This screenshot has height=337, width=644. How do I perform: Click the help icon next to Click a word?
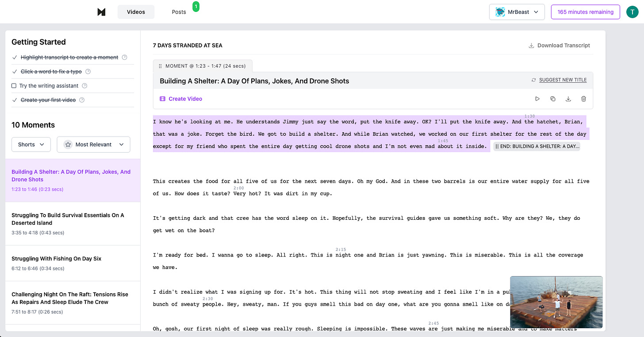tap(88, 72)
